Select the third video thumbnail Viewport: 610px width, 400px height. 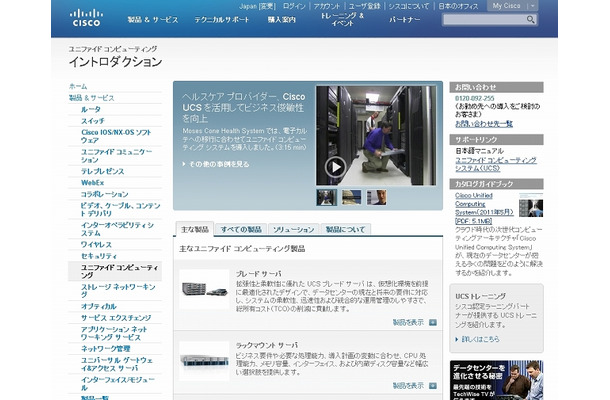coord(377,197)
